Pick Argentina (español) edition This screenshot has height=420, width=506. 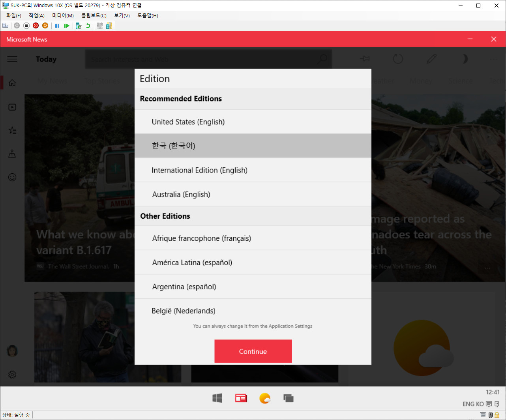[253, 287]
